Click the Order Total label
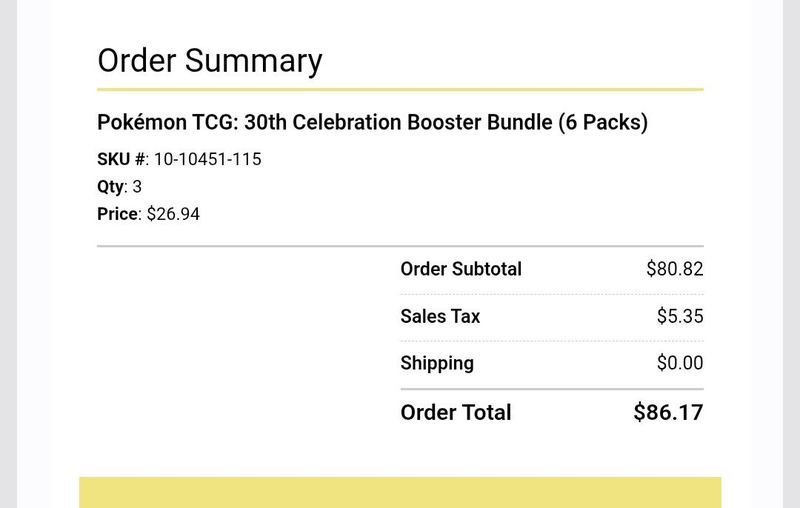Viewport: 800px width, 508px height. [456, 412]
